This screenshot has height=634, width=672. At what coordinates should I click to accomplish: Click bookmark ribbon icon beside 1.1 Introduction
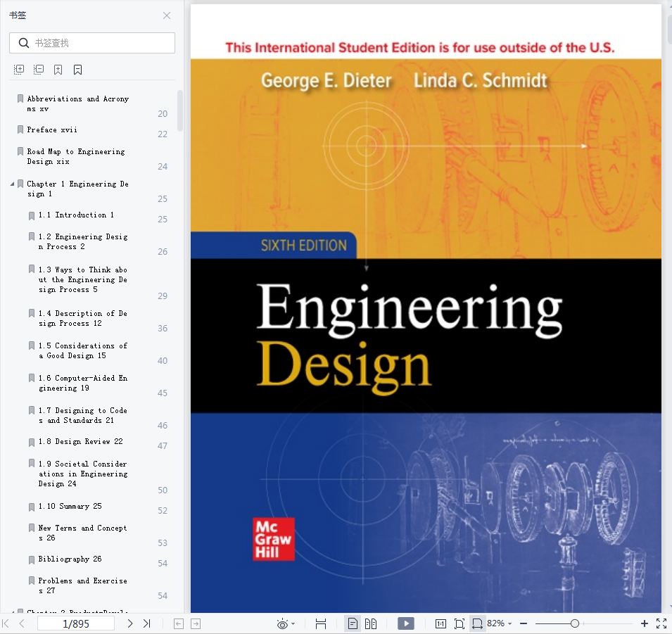(x=31, y=215)
